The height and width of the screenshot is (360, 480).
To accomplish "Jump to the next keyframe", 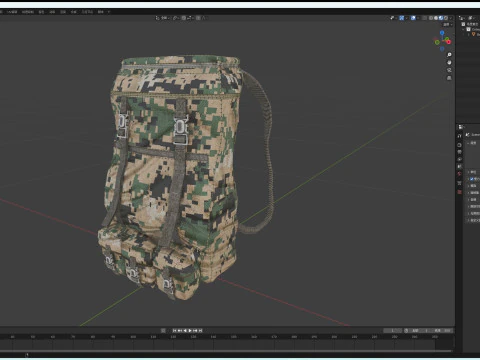I will click(195, 331).
